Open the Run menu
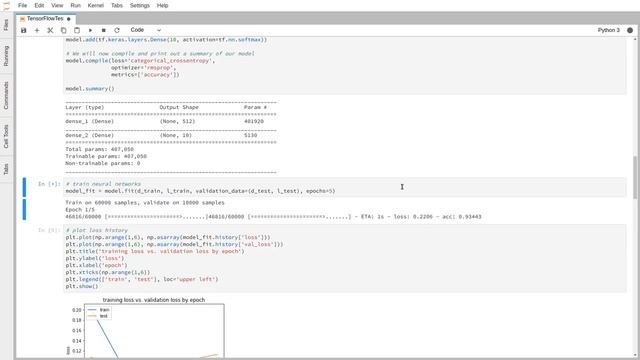Screen dimensions: 640x360 point(76,5)
